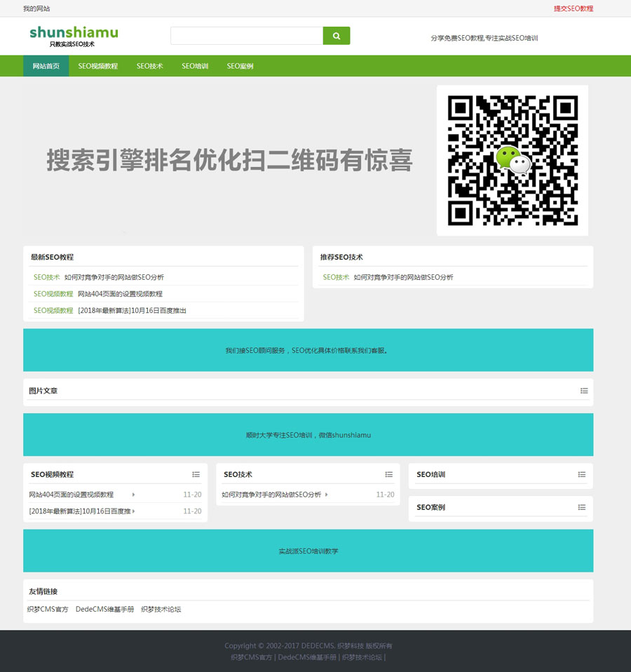Open SEO技术 tag in 推荐SEO技术 panel
The height and width of the screenshot is (672, 631).
[x=336, y=277]
